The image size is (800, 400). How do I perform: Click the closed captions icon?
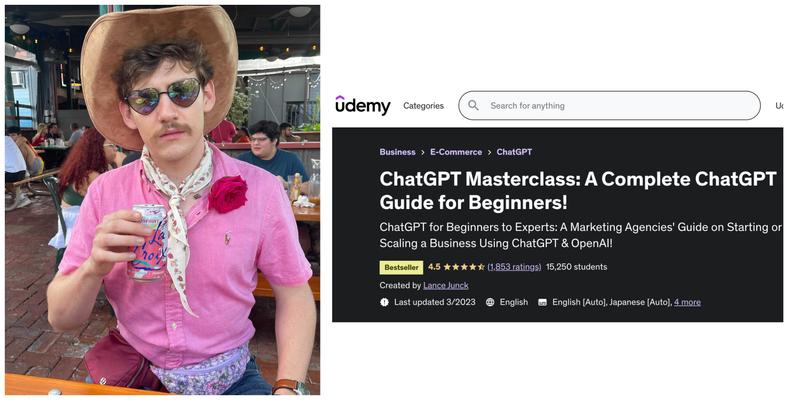click(x=542, y=302)
